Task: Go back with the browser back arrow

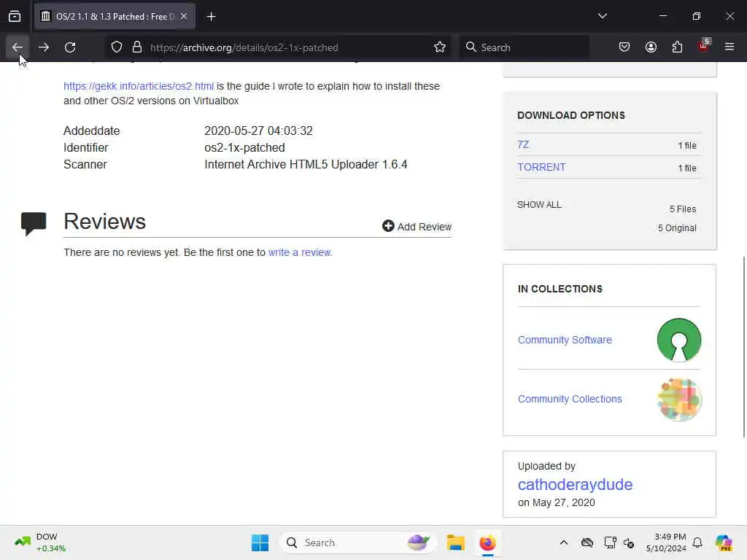Action: click(x=18, y=47)
